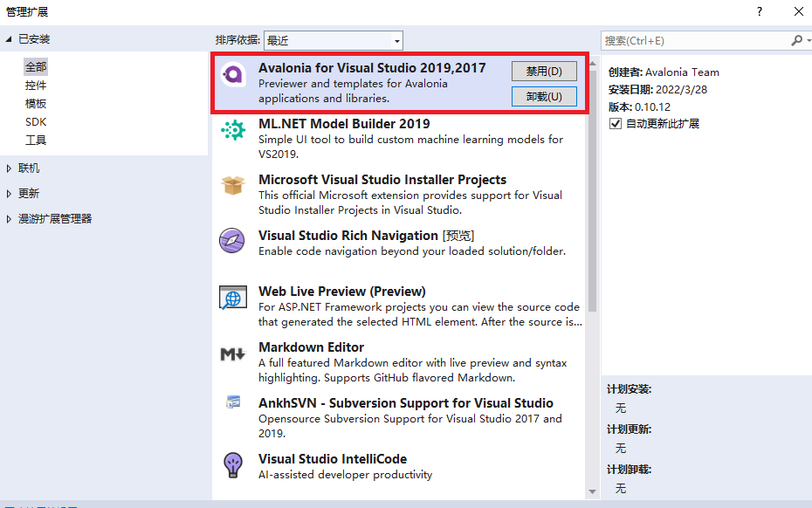Select Visual Studio IntelliCode title

pos(333,459)
